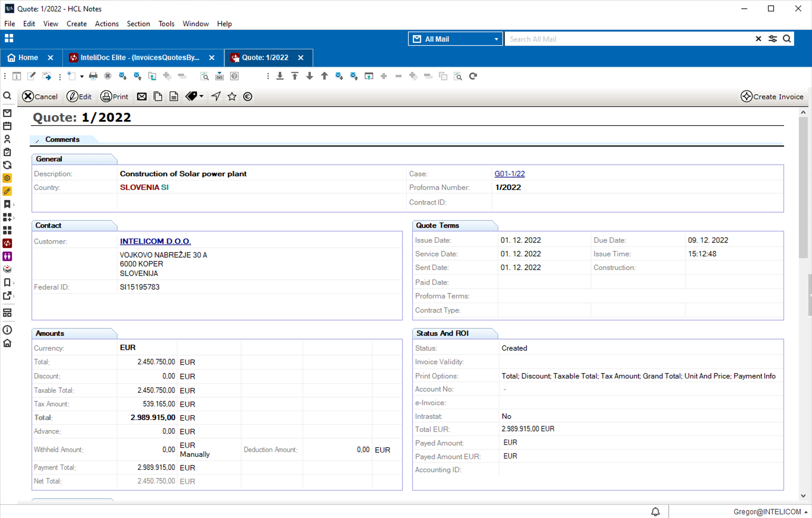
Task: Click the copy documents action icon
Action: 158,97
